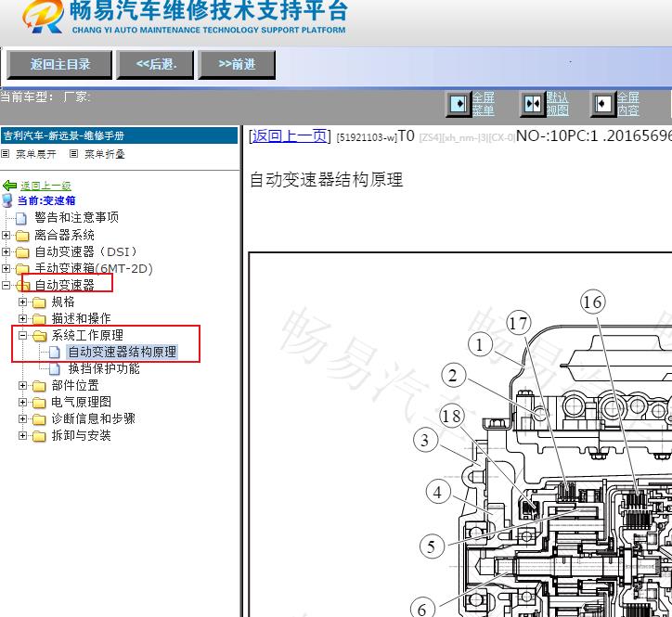This screenshot has height=617, width=672.
Task: Select the 电气原理图 tree item
Action: [x=81, y=402]
